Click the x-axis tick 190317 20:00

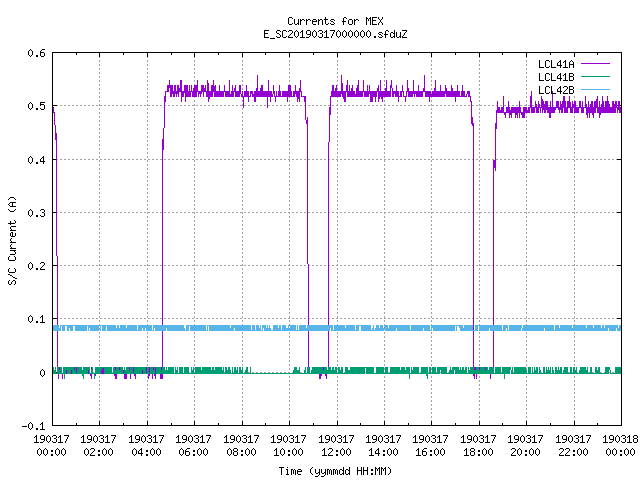[525, 445]
